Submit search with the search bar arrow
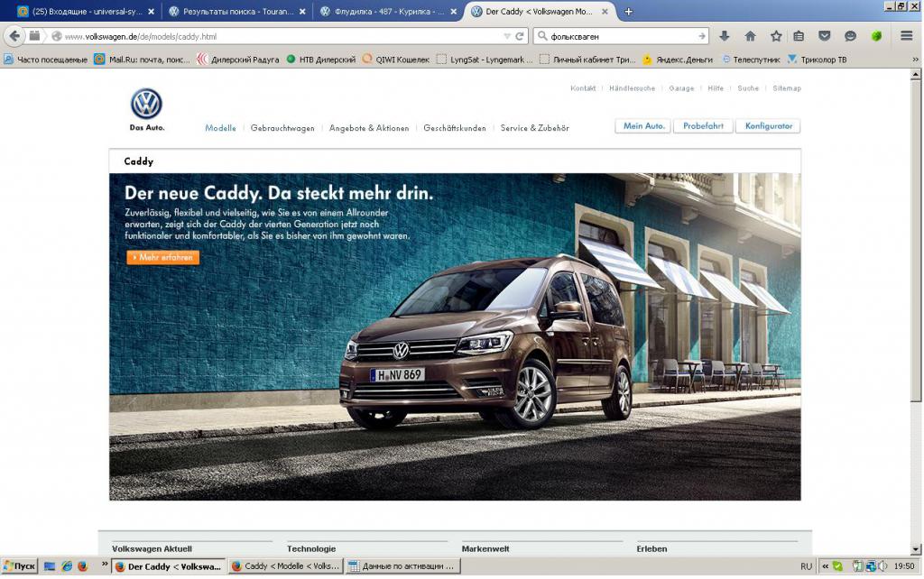924x579 pixels. click(701, 36)
